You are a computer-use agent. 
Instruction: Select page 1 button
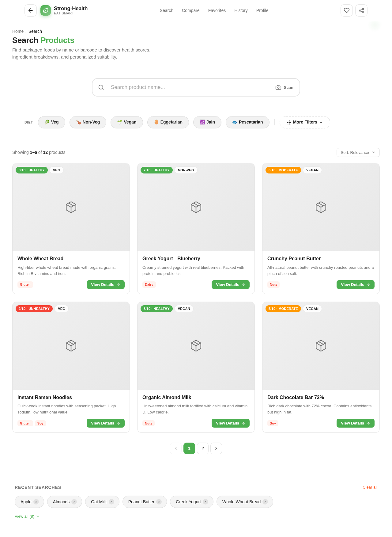(189, 448)
